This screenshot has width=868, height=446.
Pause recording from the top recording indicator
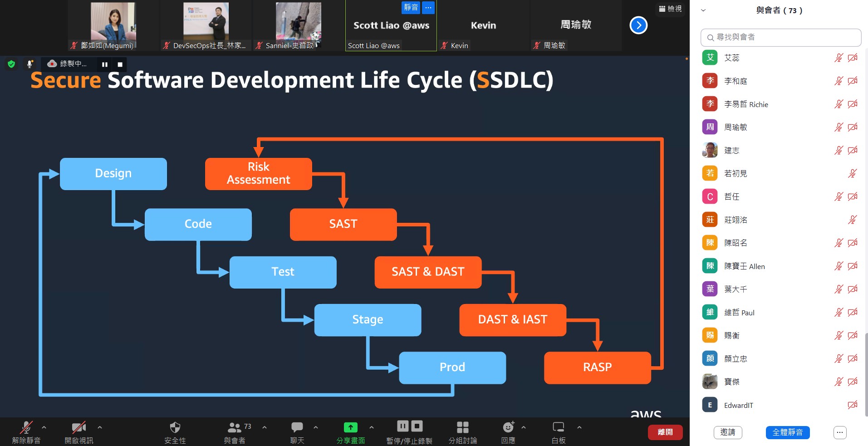(x=105, y=64)
